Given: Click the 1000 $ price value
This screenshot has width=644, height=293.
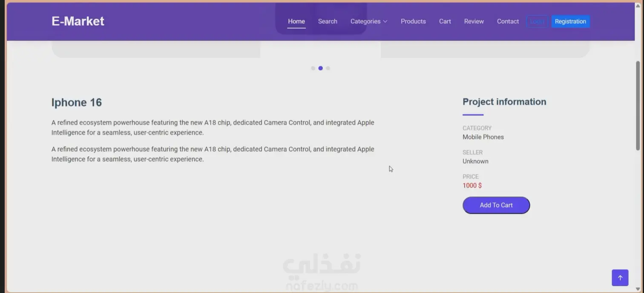Looking at the screenshot, I should tap(472, 186).
